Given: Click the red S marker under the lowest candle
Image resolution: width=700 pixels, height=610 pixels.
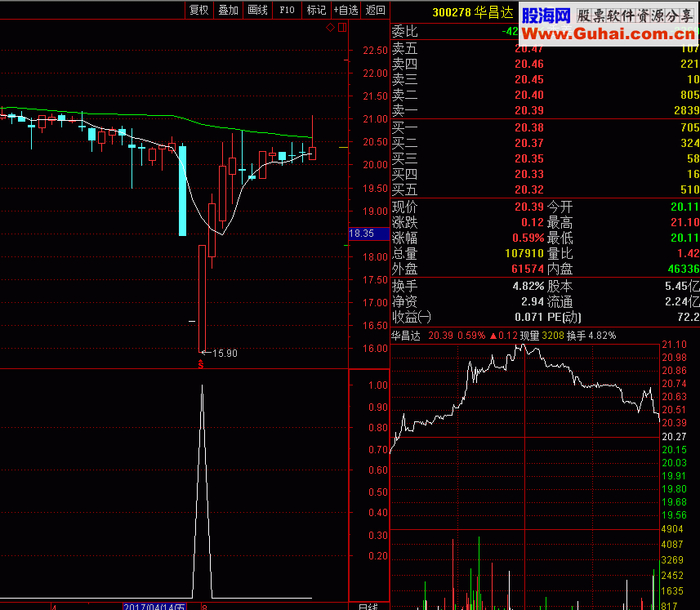Looking at the screenshot, I should [201, 364].
